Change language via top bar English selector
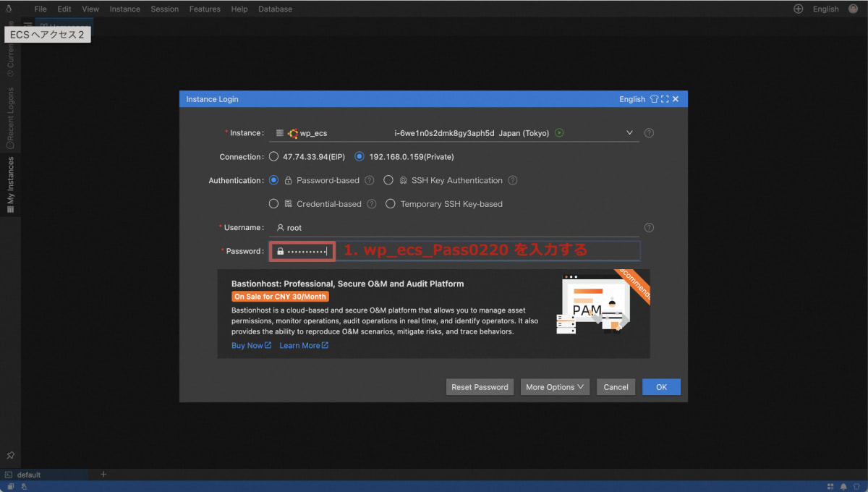Image resolution: width=868 pixels, height=492 pixels. (825, 9)
